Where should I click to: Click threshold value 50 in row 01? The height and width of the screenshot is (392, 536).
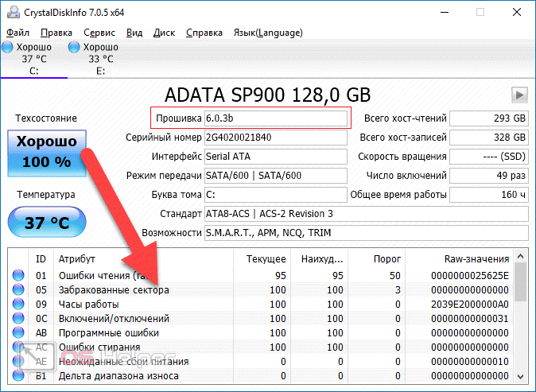click(394, 275)
